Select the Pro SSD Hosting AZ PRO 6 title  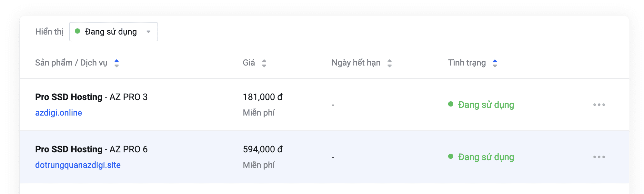point(91,149)
